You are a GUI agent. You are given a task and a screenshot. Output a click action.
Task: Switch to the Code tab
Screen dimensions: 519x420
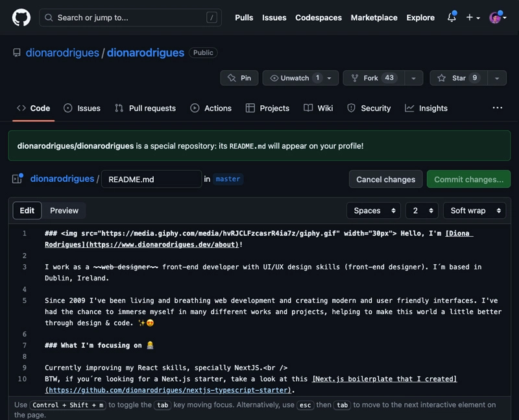point(34,108)
